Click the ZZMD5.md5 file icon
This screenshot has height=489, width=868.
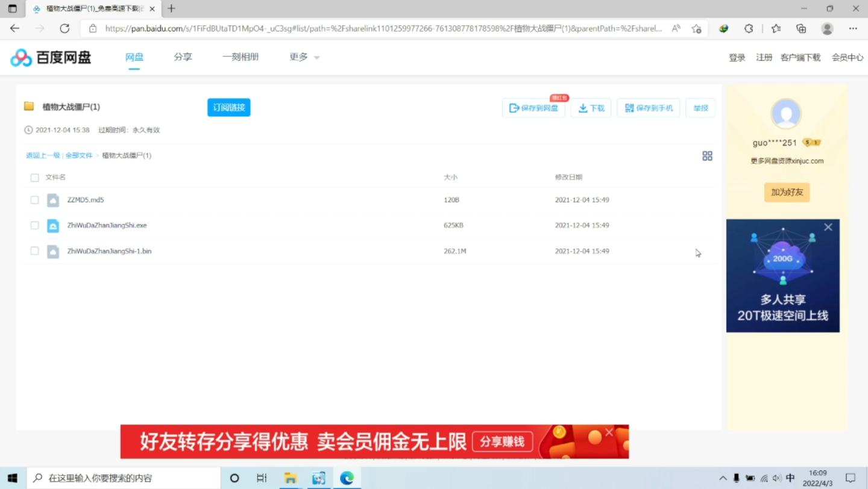tap(53, 200)
